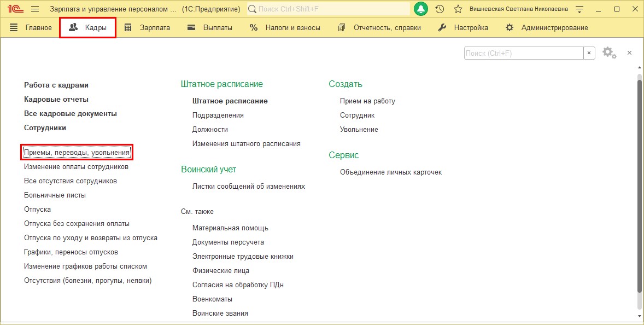The width and height of the screenshot is (644, 325).
Task: Open the Сотрудники list in the left column
Action: [x=45, y=128]
